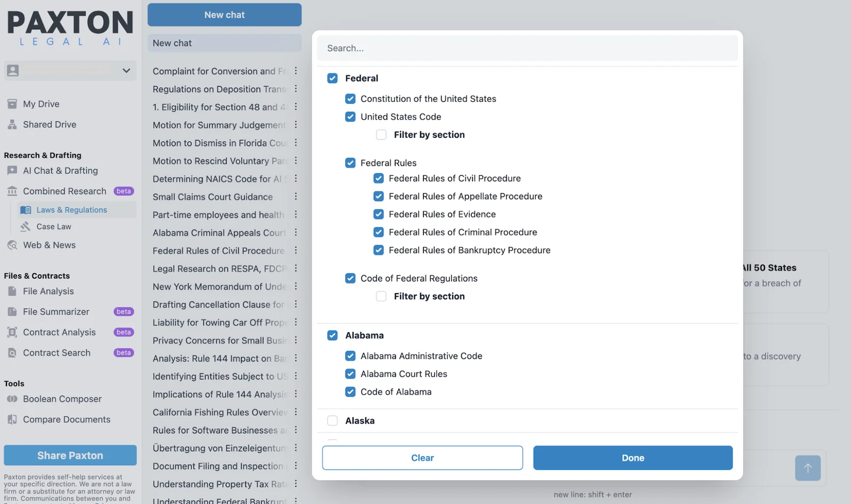Select the current New chat entry
Screen dimensions: 851x504
(224, 43)
